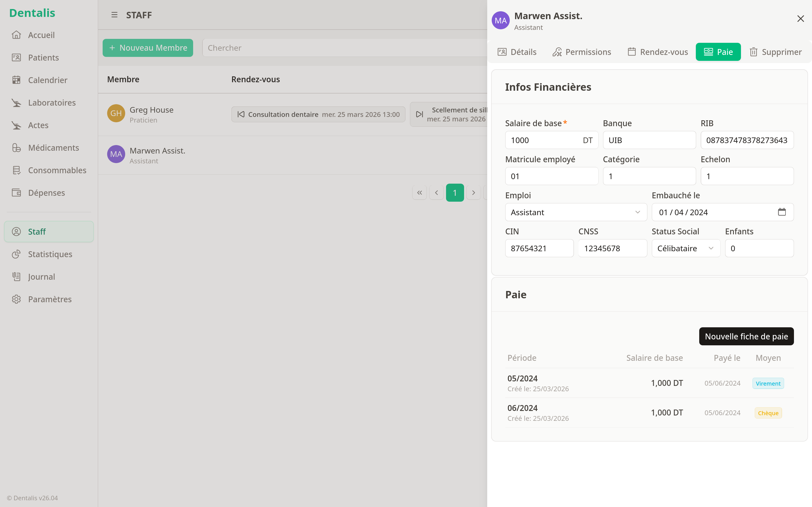Click the Laboratoires sidebar icon
Image resolution: width=812 pixels, height=507 pixels.
(x=16, y=103)
